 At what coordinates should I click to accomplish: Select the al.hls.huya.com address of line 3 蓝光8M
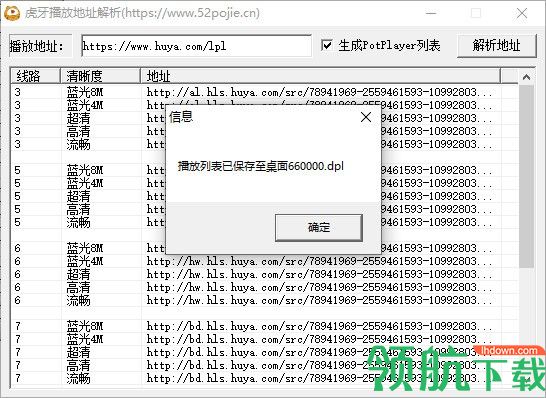(319, 92)
